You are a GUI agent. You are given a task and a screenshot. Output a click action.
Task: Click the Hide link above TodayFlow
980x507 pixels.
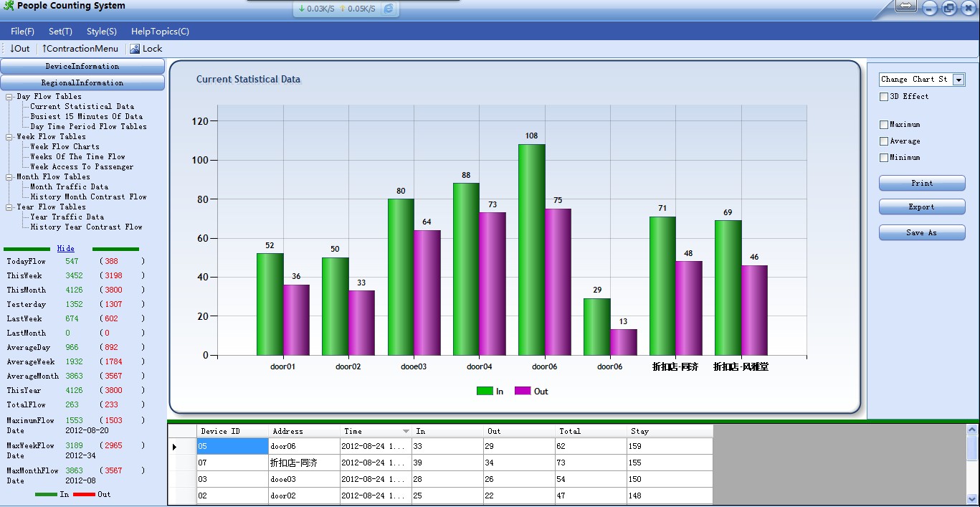[65, 249]
